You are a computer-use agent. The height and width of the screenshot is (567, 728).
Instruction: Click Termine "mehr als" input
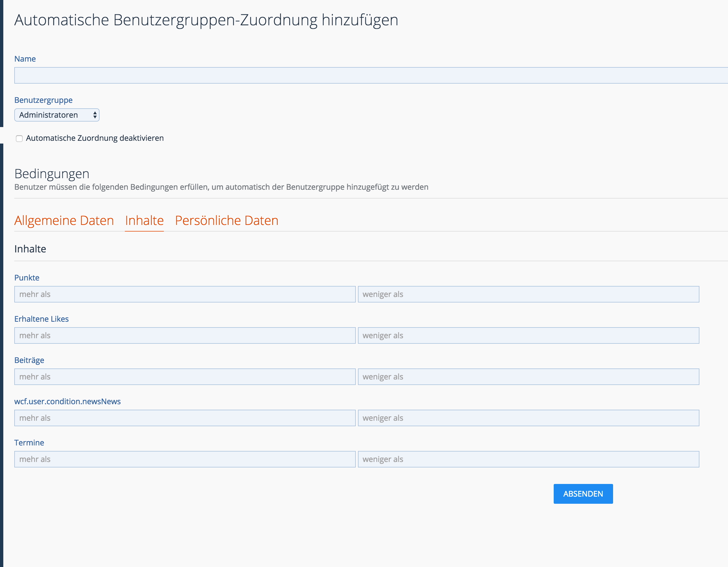pos(185,459)
